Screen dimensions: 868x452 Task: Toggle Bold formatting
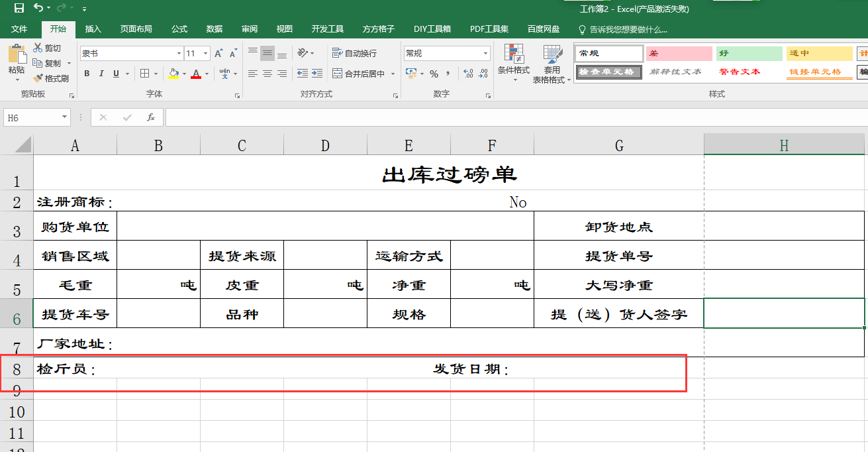(x=87, y=74)
